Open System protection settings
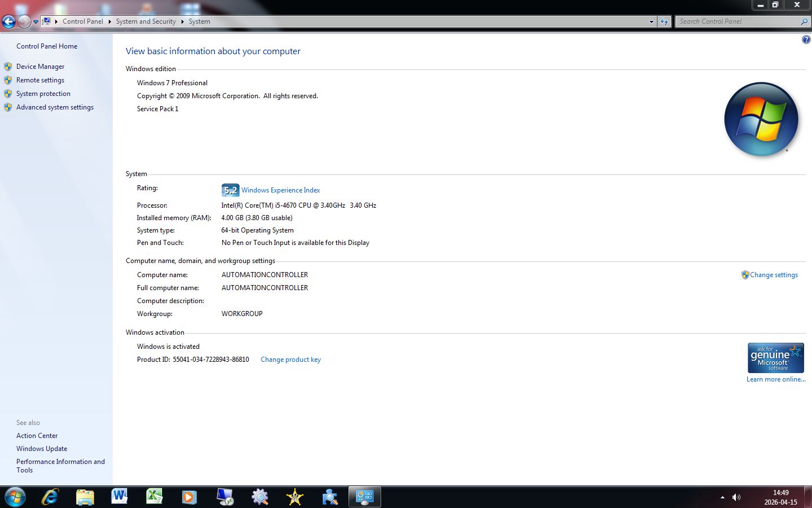 (43, 93)
